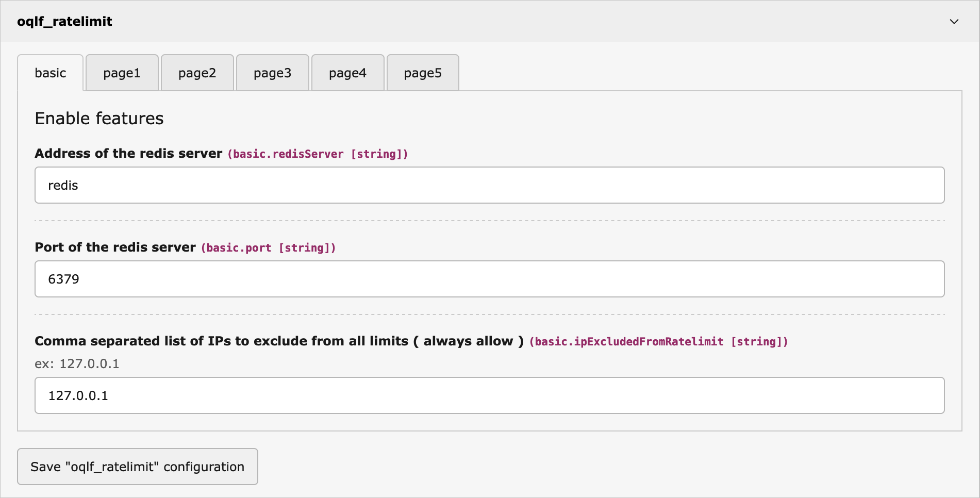
Task: Click the basic.redisServer [string] label
Action: point(317,154)
